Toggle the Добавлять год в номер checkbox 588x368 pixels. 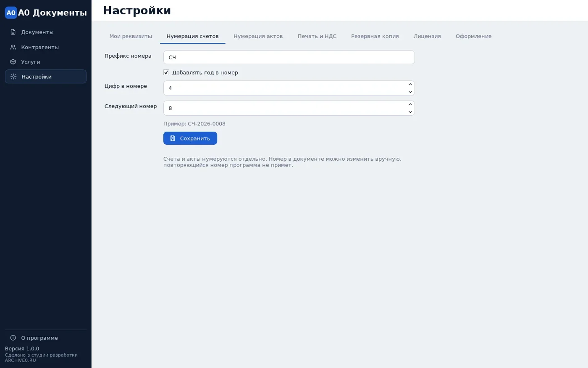[x=166, y=72]
